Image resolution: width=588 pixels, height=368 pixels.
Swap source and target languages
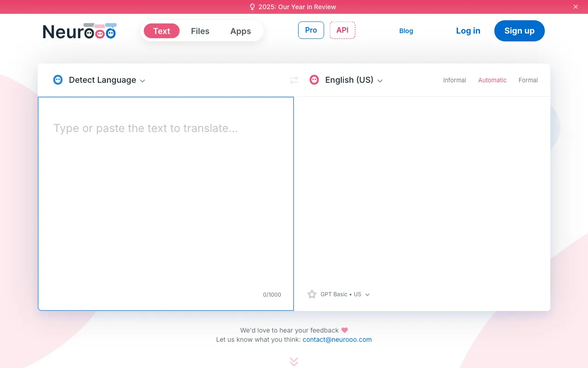point(294,80)
